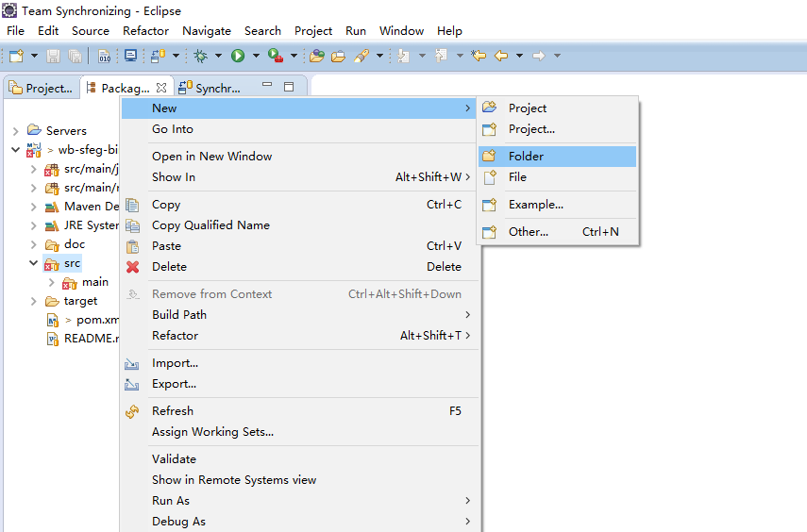The height and width of the screenshot is (532, 807).
Task: Click the yellow Back arrow icon
Action: coord(501,56)
